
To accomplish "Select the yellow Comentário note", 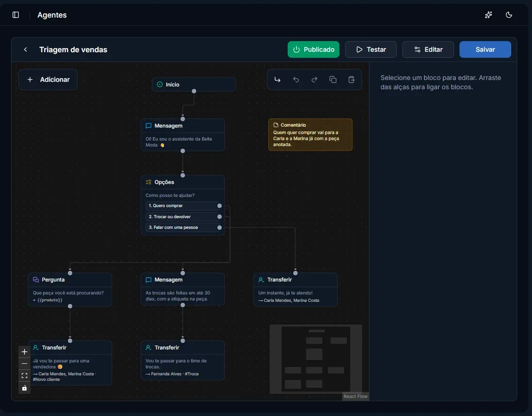I will coord(310,135).
